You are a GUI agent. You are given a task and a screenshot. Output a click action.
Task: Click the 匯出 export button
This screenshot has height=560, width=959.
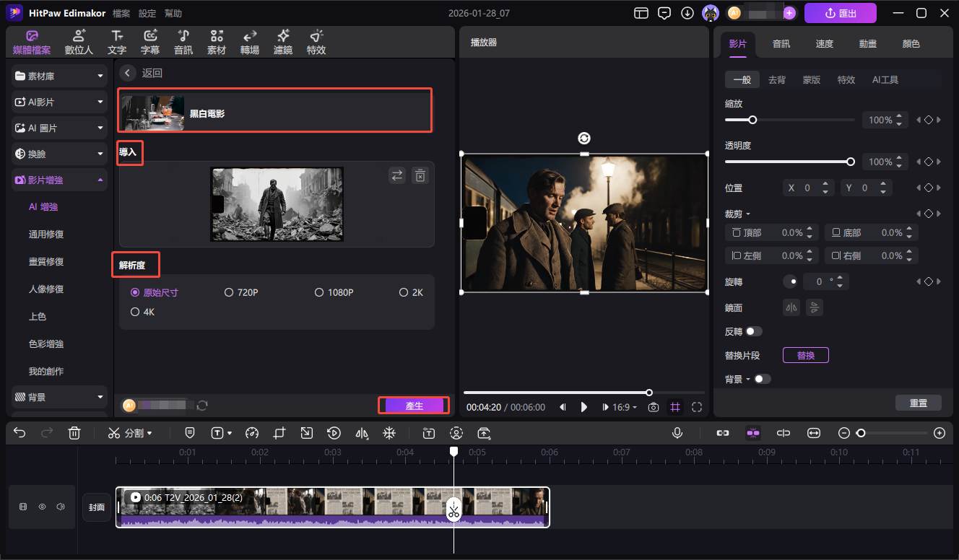(840, 13)
